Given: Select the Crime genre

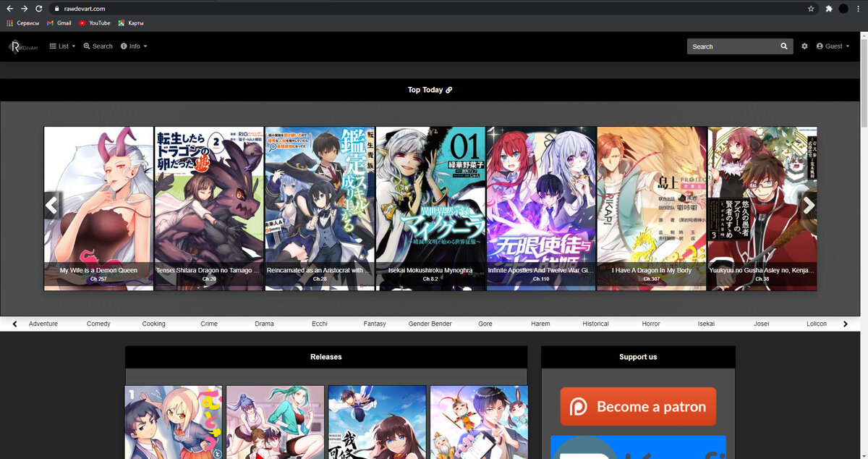Looking at the screenshot, I should click(209, 324).
